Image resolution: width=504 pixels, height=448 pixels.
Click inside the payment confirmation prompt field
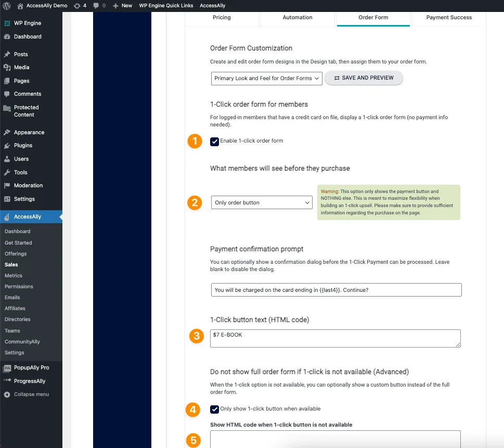coord(335,290)
